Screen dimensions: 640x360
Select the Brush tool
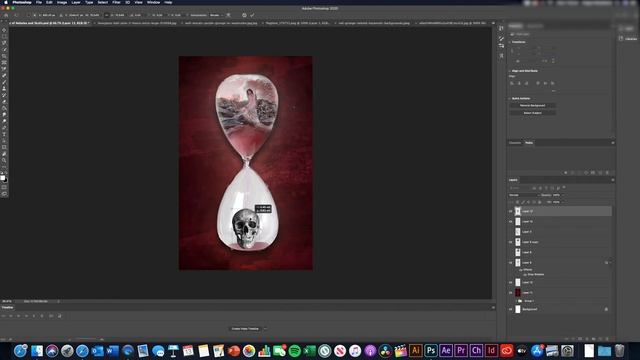point(4,82)
